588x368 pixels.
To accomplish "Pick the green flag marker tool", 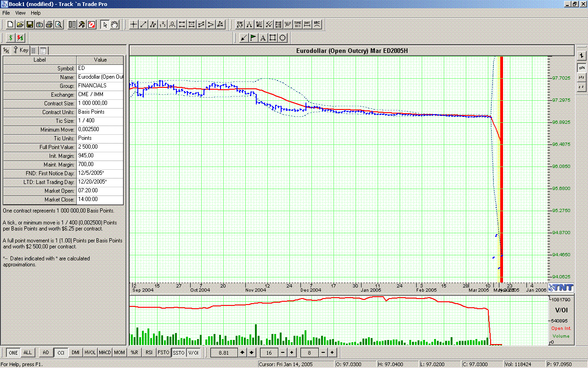I will 253,38.
